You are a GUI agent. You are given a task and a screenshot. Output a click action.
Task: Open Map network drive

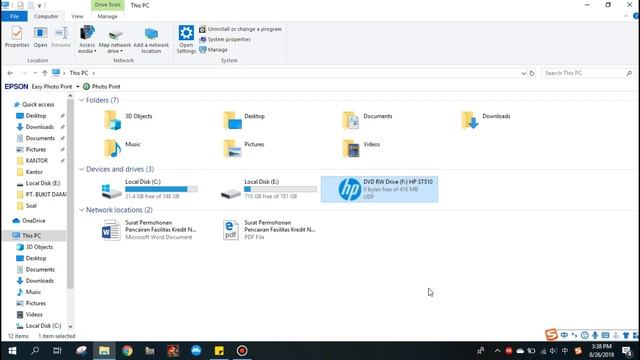pyautogui.click(x=115, y=41)
